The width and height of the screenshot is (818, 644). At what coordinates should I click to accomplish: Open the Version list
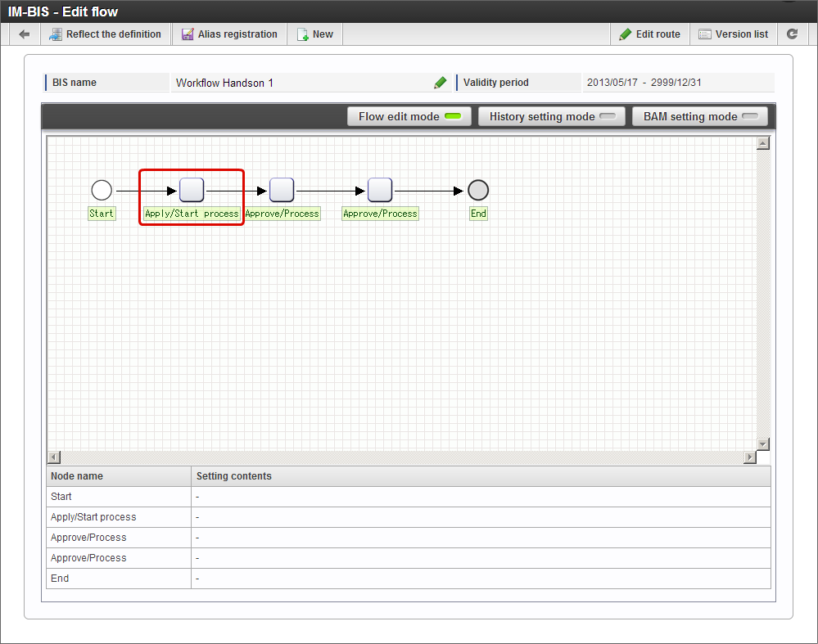pyautogui.click(x=734, y=34)
